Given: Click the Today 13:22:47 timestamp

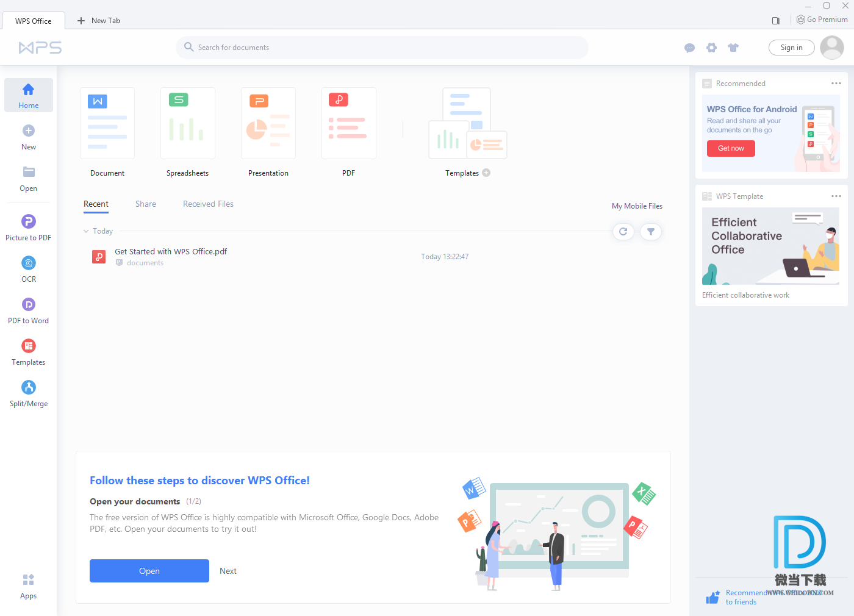Looking at the screenshot, I should pyautogui.click(x=445, y=257).
